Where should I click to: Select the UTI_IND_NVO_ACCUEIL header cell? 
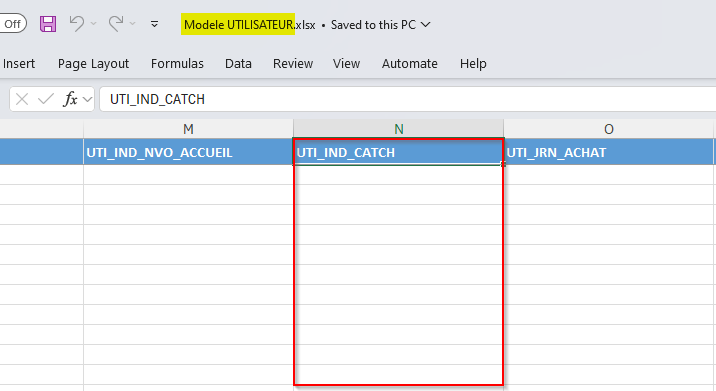[188, 152]
